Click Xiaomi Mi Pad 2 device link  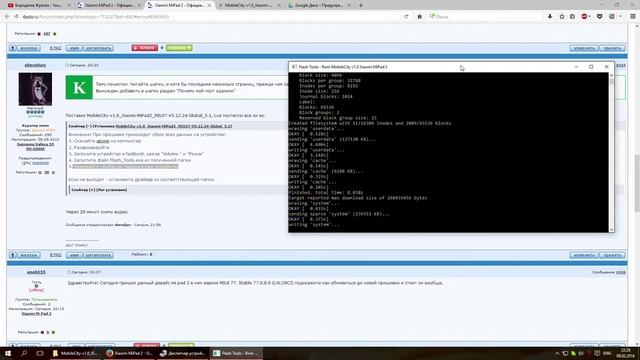point(36,313)
